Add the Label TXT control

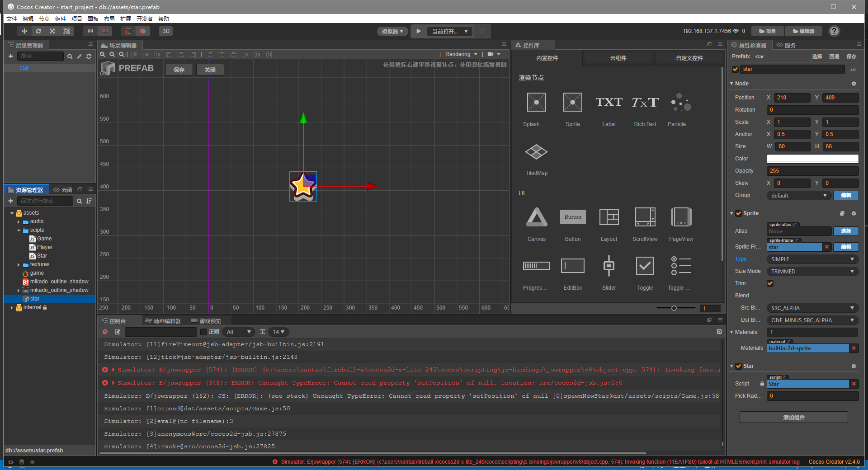click(x=609, y=109)
